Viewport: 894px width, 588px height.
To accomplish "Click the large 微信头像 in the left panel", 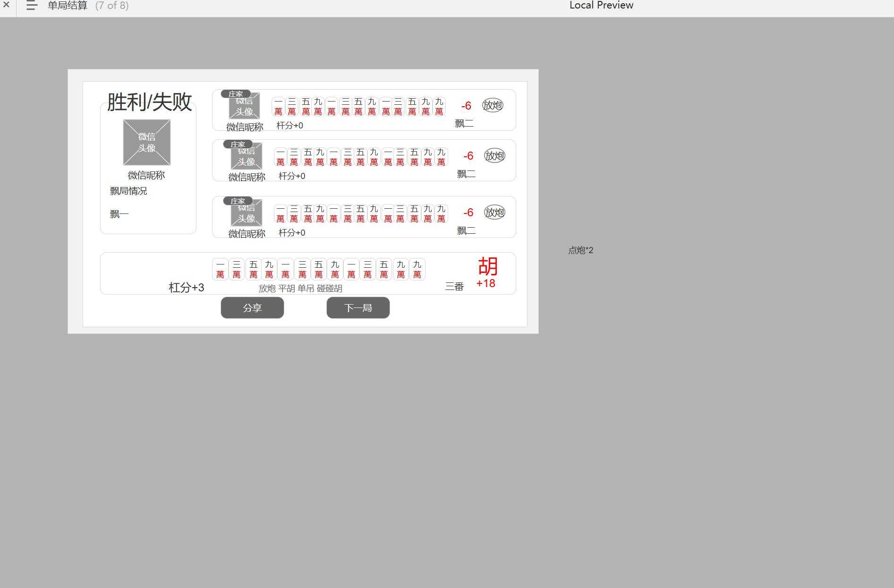I will [147, 142].
